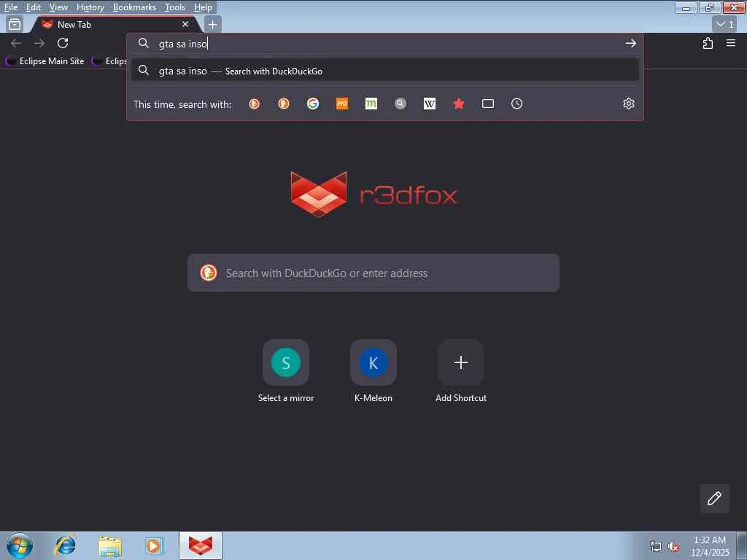
Task: Open the History menu
Action: tap(90, 7)
